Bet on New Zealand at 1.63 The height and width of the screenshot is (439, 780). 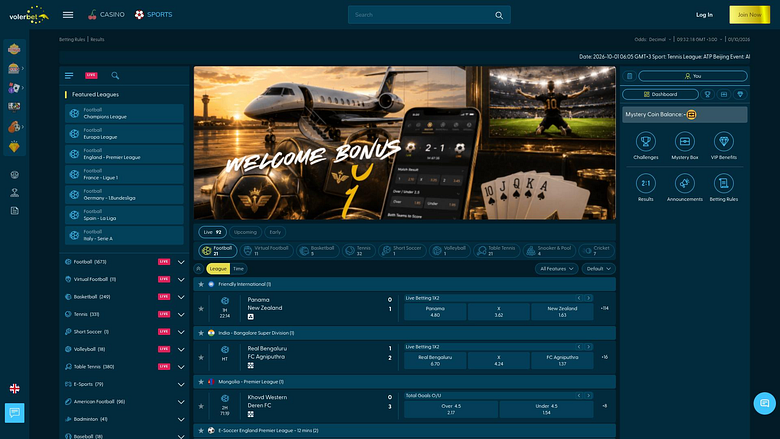[562, 312]
